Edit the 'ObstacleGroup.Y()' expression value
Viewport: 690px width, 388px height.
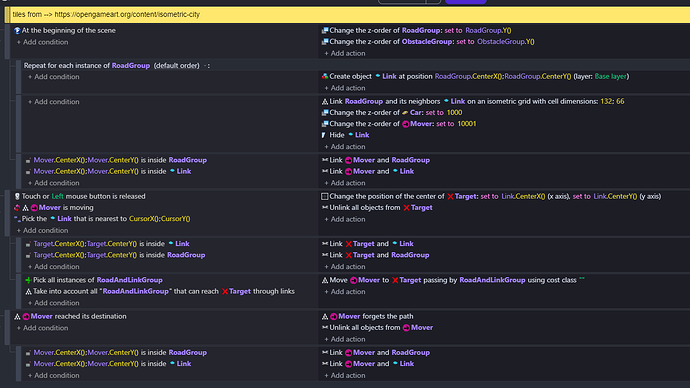[x=506, y=42]
